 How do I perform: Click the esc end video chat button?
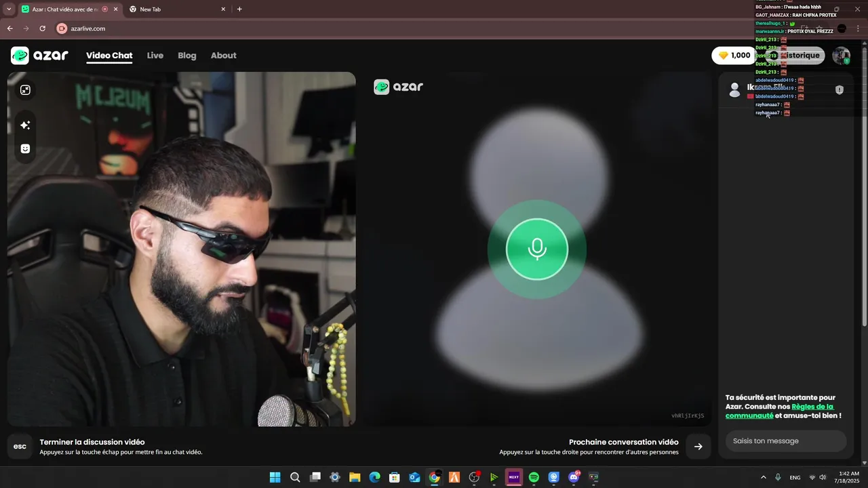pyautogui.click(x=20, y=446)
